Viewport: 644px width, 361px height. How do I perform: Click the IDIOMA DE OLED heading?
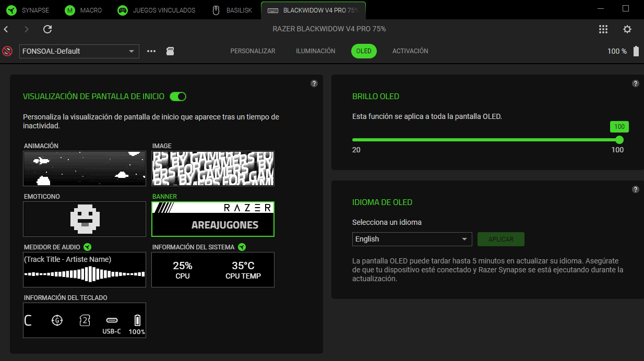coord(383,202)
